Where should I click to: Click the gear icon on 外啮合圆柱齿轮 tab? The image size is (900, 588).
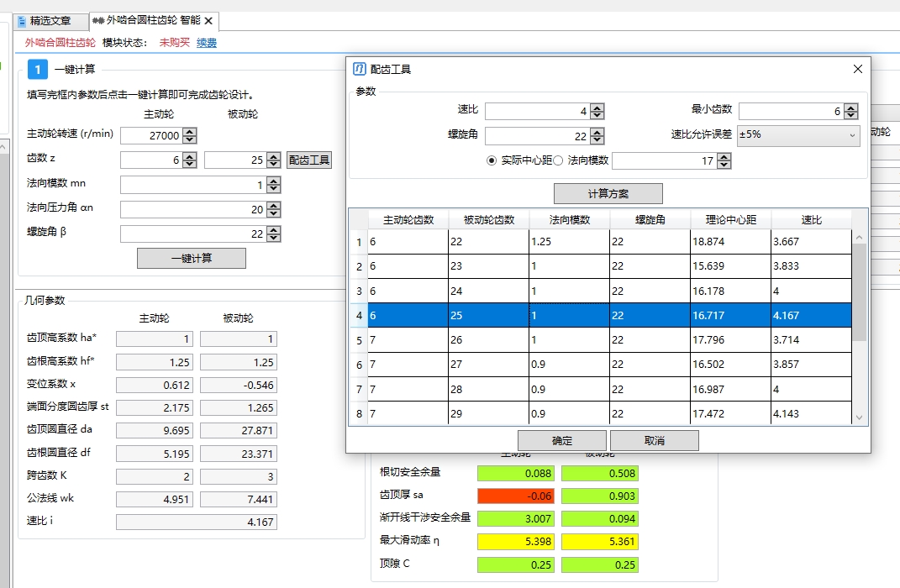98,21
